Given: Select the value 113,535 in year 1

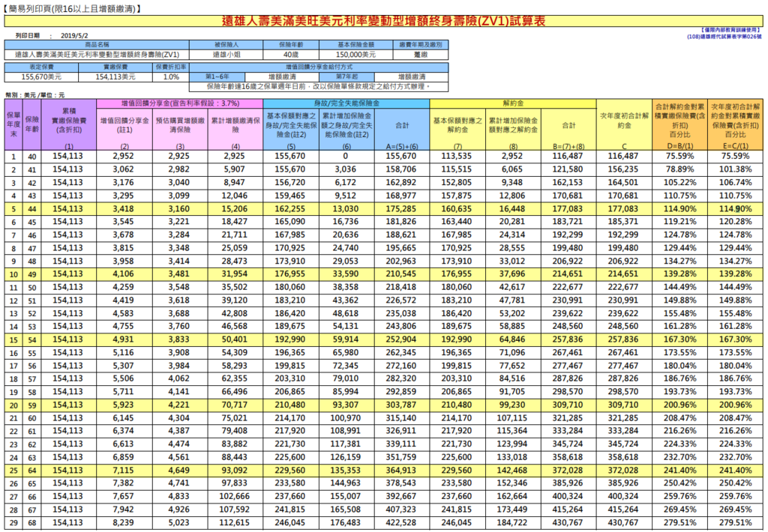Looking at the screenshot, I should [x=457, y=156].
